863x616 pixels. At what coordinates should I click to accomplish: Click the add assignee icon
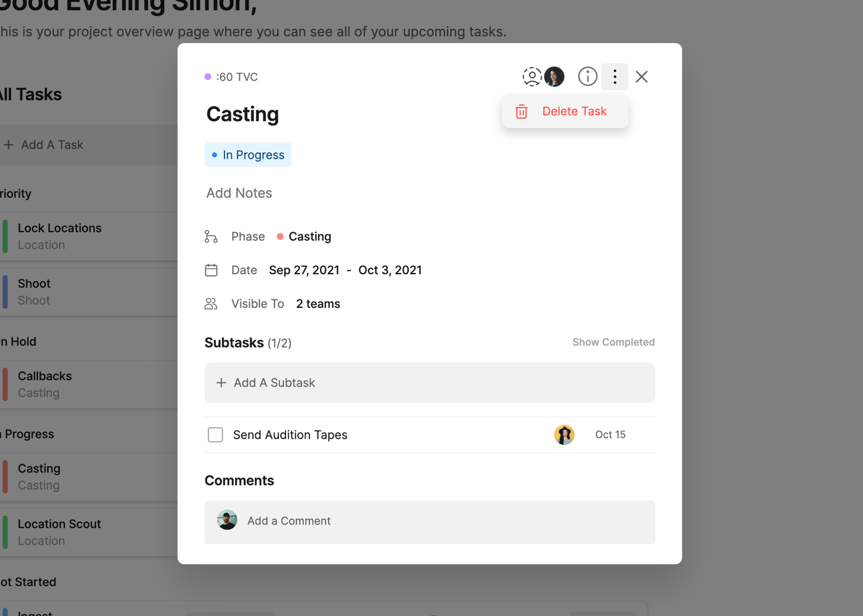[531, 76]
